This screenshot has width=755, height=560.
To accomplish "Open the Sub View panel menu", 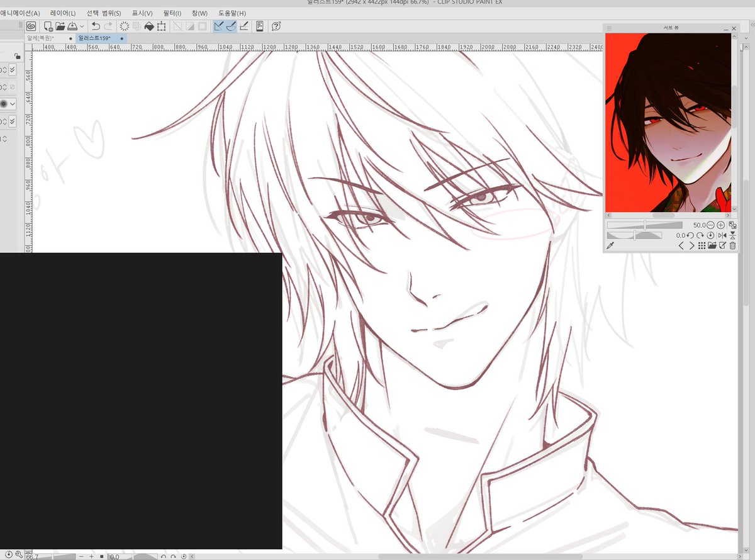I will click(609, 28).
